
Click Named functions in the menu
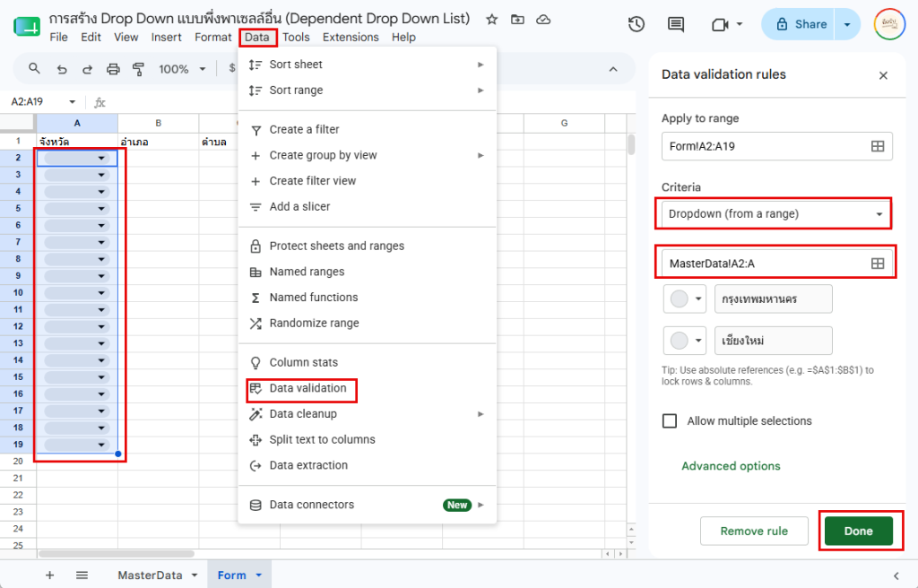(x=367, y=298)
